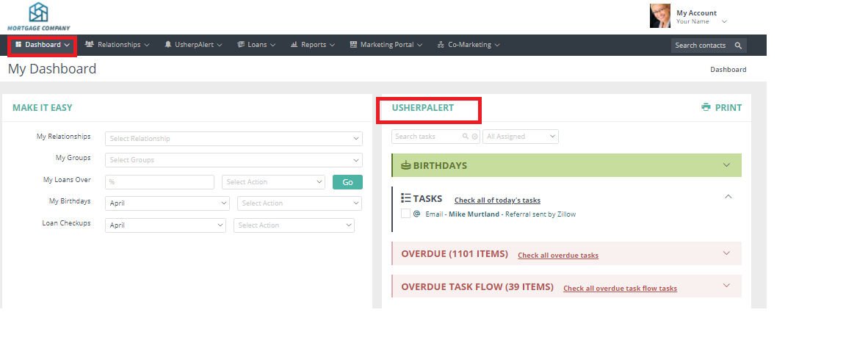Image resolution: width=868 pixels, height=351 pixels.
Task: Open the All Assigned filter dropdown
Action: click(521, 137)
